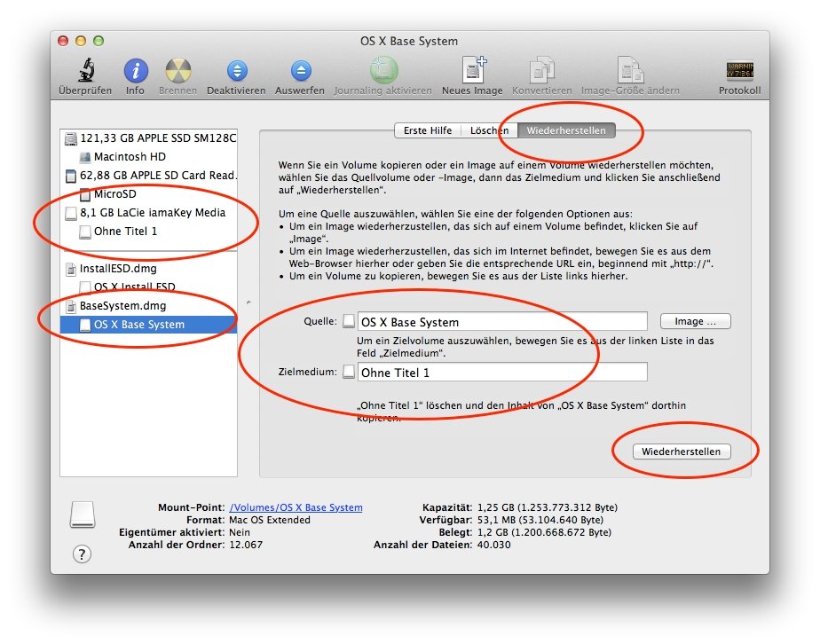Click the large disk icon beside Mount-Point
The height and width of the screenshot is (644, 820).
click(83, 514)
